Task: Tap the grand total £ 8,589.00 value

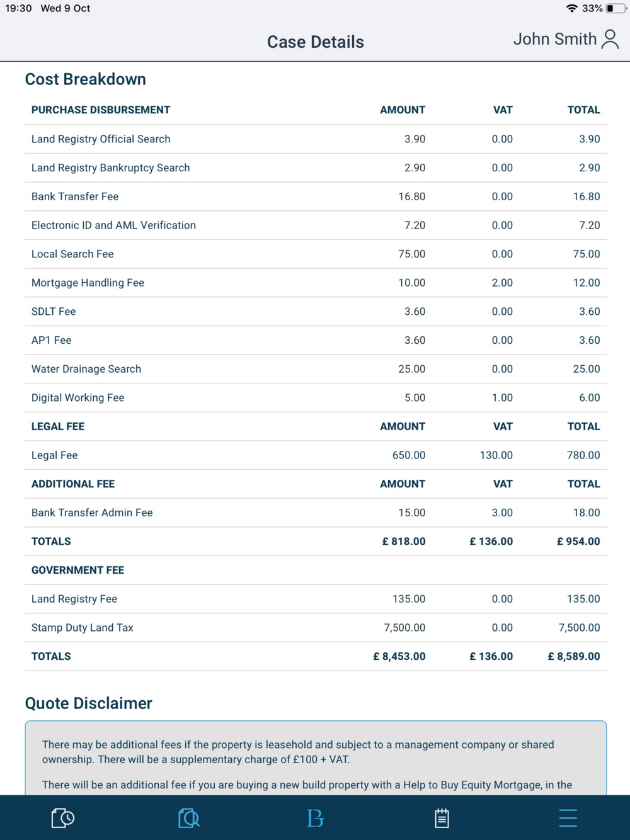Action: pos(573,656)
